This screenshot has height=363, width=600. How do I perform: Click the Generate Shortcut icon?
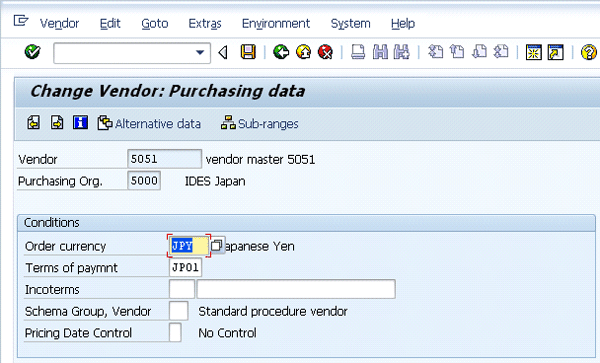click(556, 52)
